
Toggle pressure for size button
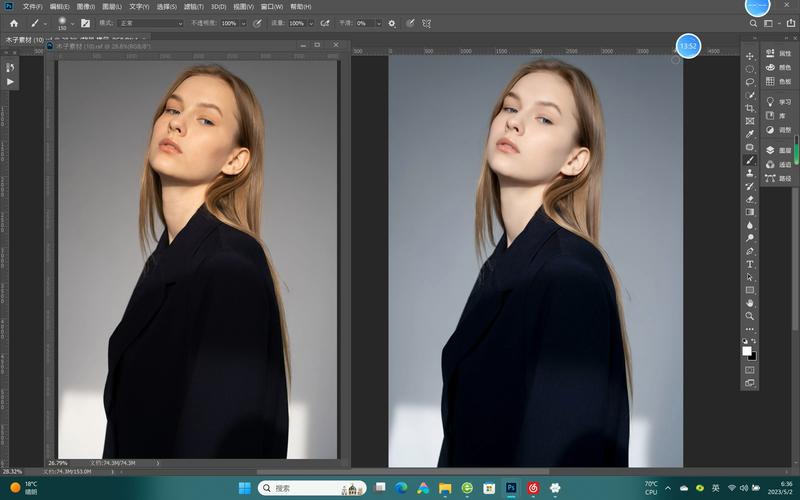tap(410, 23)
